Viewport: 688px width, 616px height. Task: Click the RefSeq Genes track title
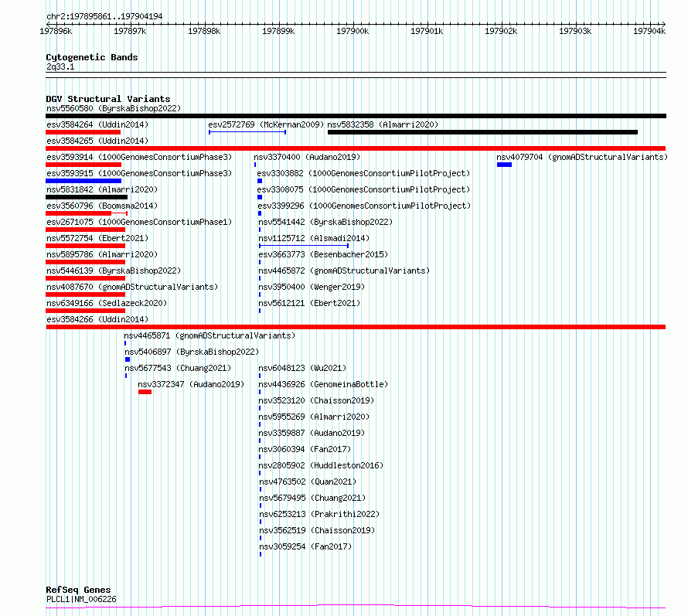click(78, 590)
